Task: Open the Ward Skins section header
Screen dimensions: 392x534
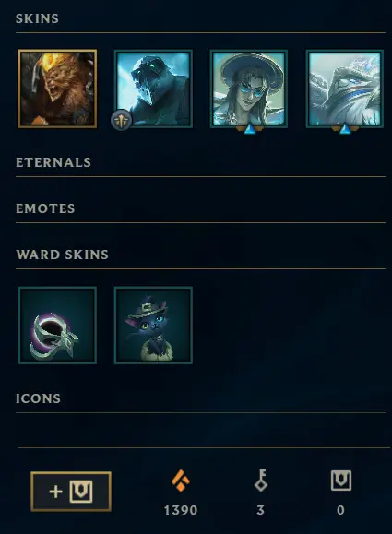Action: [x=62, y=255]
